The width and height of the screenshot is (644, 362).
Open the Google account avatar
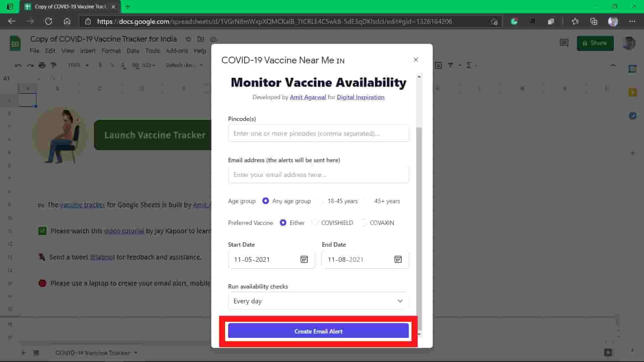pyautogui.click(x=629, y=43)
